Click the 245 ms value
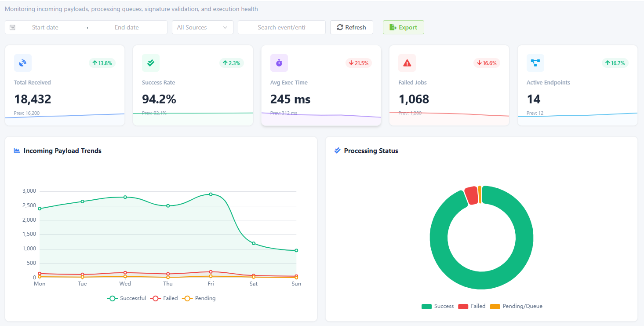 pyautogui.click(x=291, y=99)
